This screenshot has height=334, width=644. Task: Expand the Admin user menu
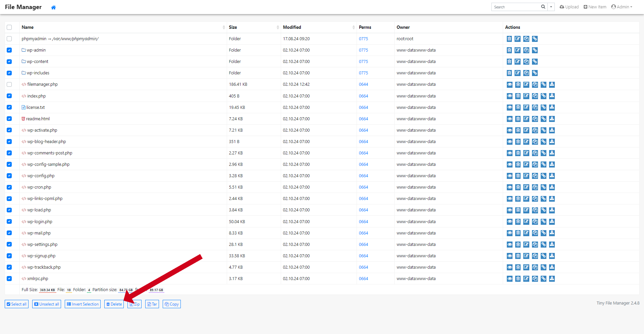(622, 7)
